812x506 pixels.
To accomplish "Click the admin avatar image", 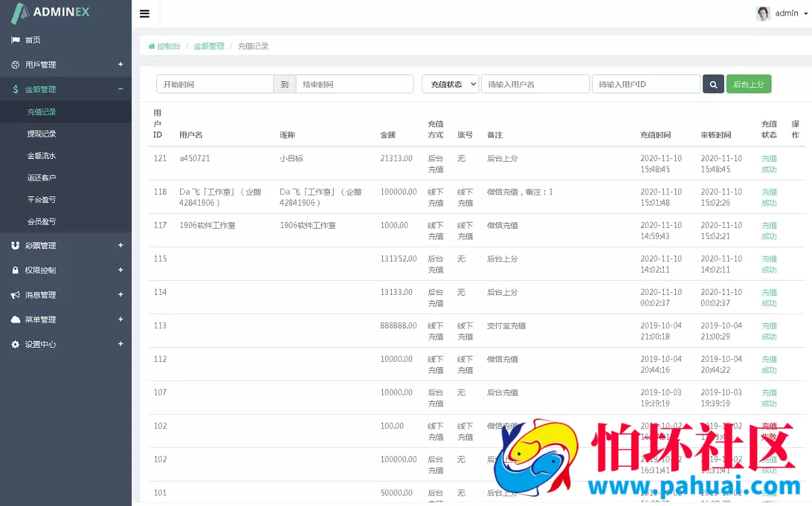I will pos(763,13).
